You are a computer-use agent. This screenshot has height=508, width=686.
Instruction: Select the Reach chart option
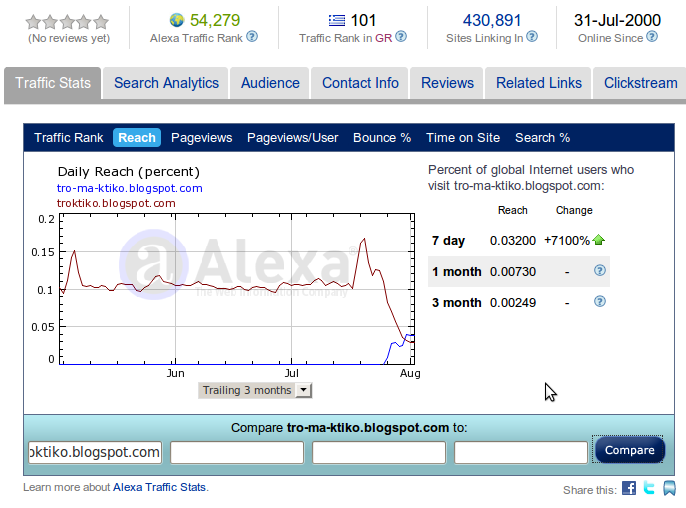137,138
